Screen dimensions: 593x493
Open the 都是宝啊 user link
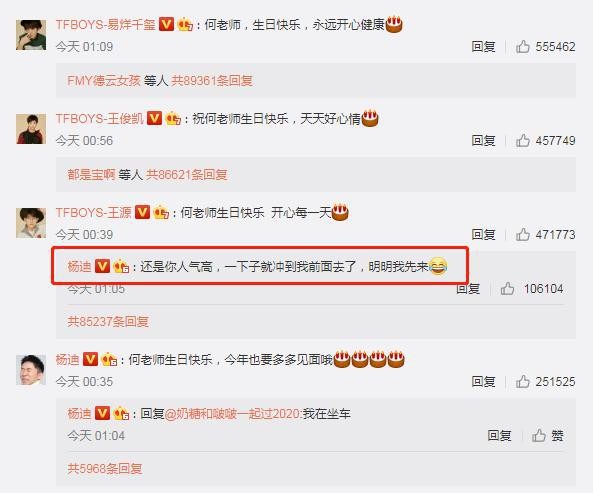(x=91, y=174)
